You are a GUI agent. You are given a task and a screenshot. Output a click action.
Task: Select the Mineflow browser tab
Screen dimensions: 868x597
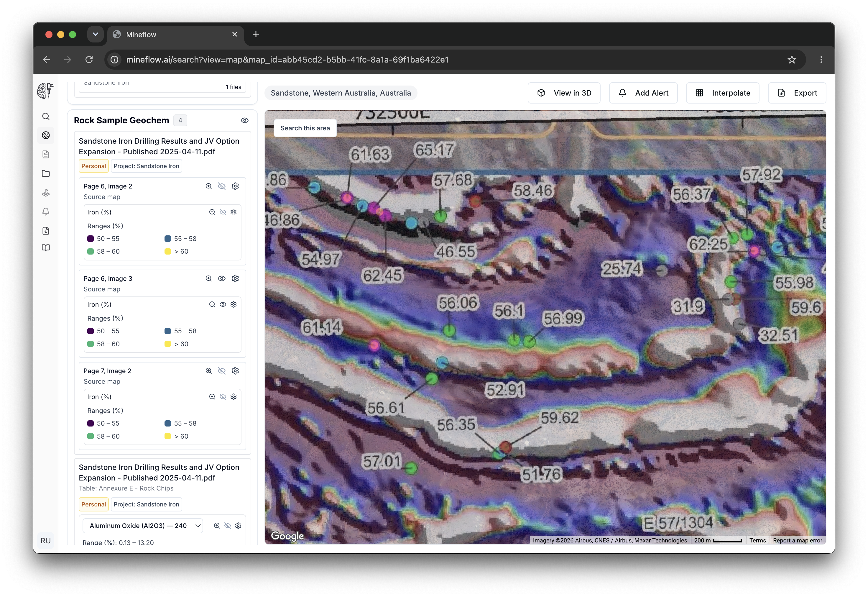pos(176,35)
